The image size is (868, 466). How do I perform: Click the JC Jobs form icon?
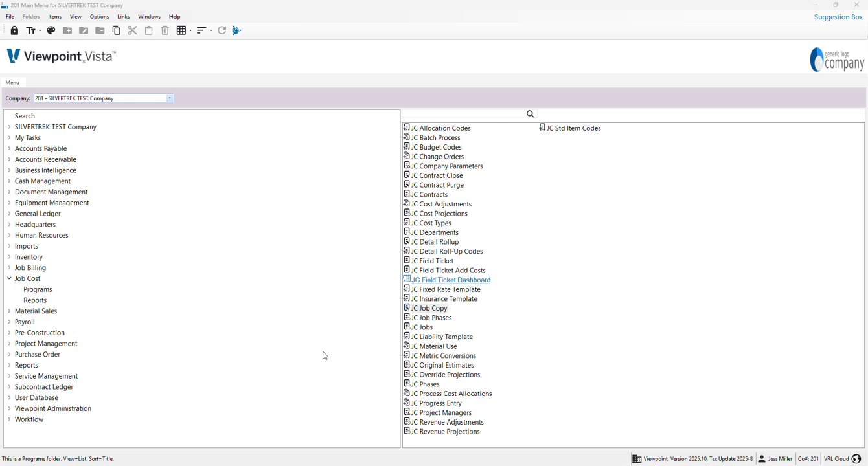pyautogui.click(x=407, y=327)
